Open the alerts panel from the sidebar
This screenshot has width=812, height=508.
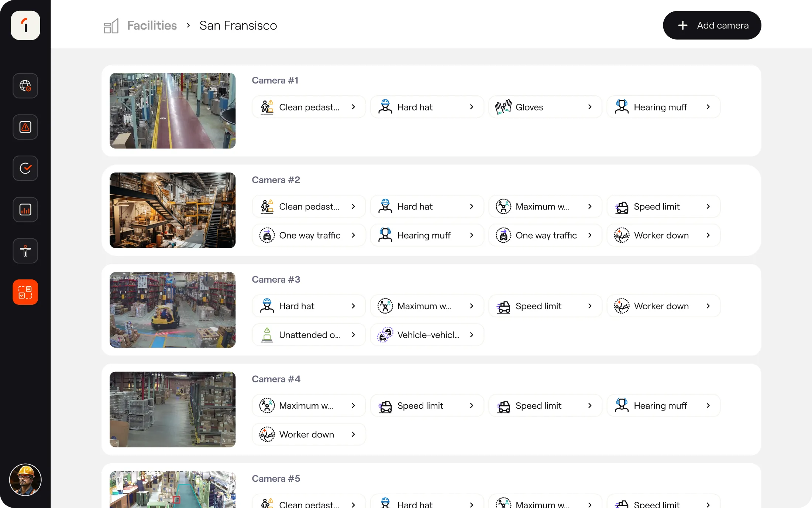tap(25, 127)
